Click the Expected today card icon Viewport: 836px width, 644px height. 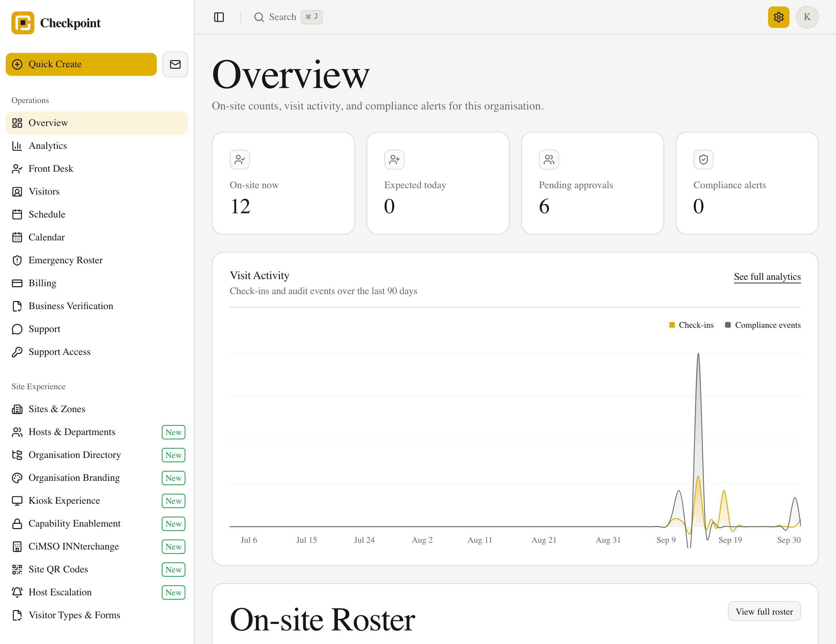click(394, 160)
